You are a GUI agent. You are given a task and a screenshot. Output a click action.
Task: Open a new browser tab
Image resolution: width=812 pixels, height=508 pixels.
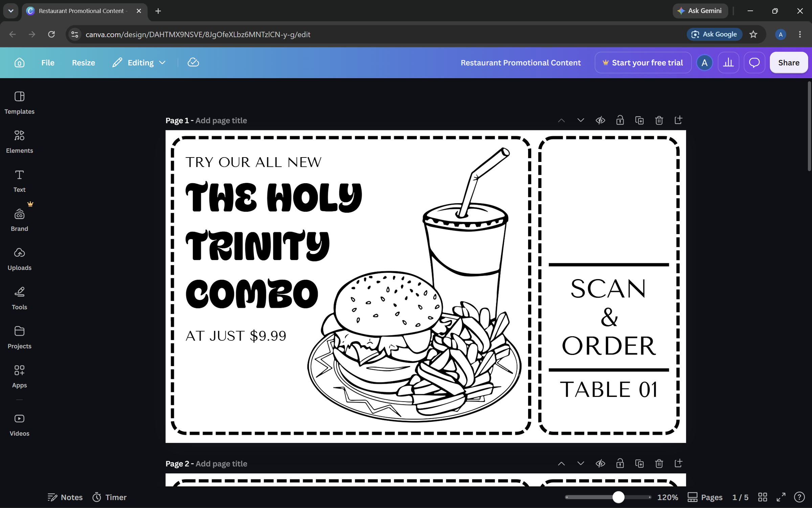pyautogui.click(x=158, y=11)
